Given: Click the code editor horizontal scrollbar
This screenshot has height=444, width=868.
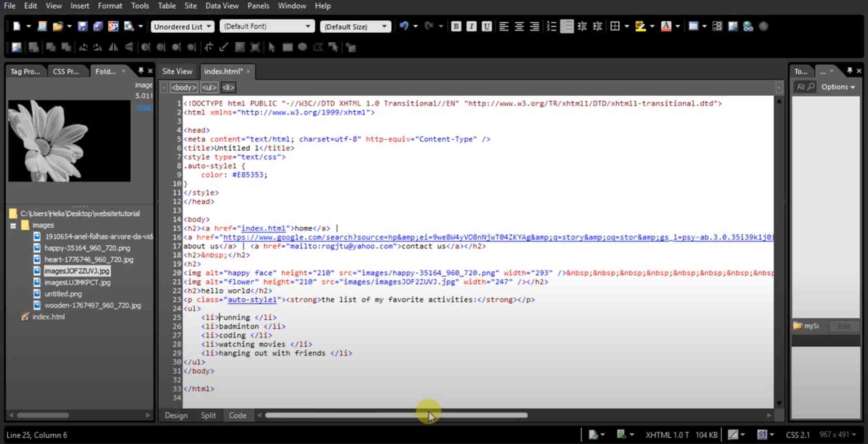Looking at the screenshot, I should 396,415.
